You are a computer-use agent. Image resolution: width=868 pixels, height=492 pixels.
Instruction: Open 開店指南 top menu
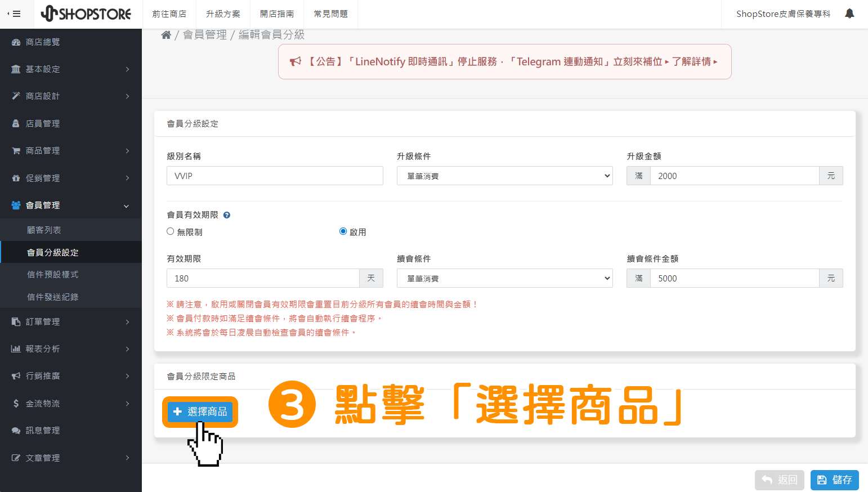pyautogui.click(x=277, y=14)
